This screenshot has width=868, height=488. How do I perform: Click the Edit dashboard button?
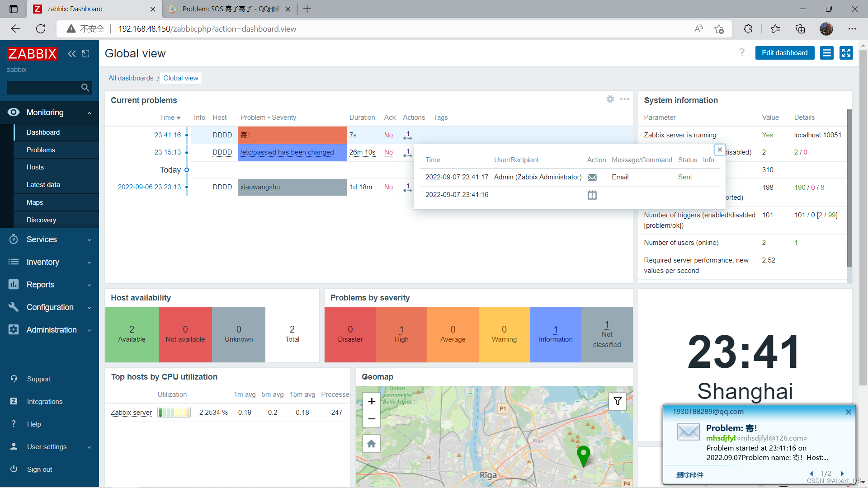(x=784, y=53)
